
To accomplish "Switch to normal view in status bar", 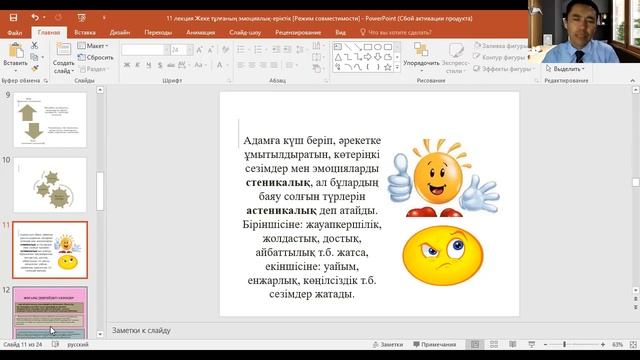I will coord(475,344).
